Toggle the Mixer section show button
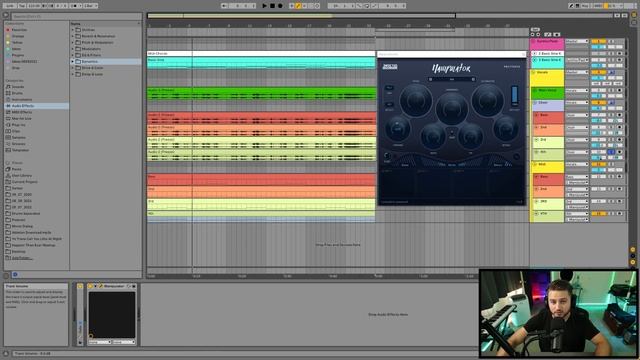This screenshot has width=640, height=360. coord(633,262)
